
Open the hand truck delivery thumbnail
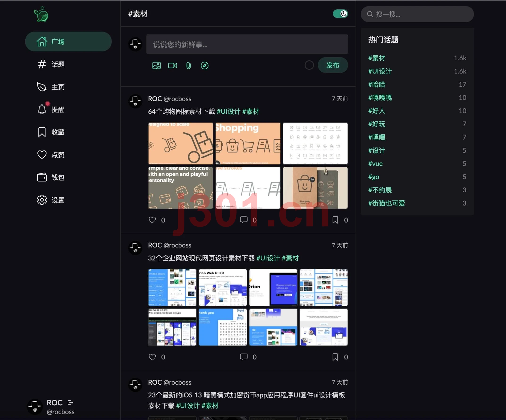(x=180, y=143)
